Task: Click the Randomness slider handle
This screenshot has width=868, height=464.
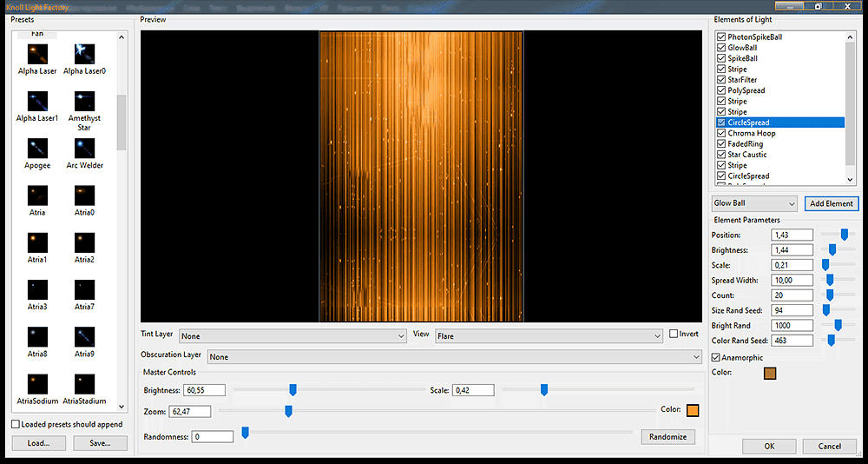Action: 246,432
